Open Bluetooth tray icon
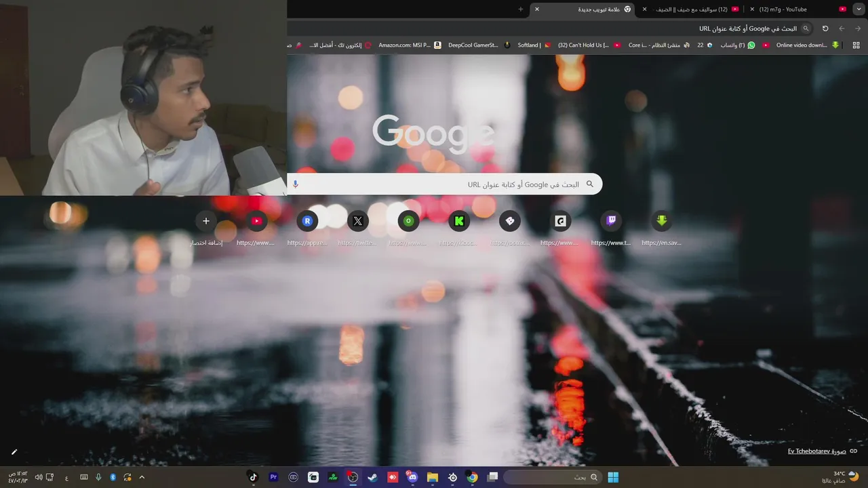Viewport: 868px width, 488px height. (113, 477)
